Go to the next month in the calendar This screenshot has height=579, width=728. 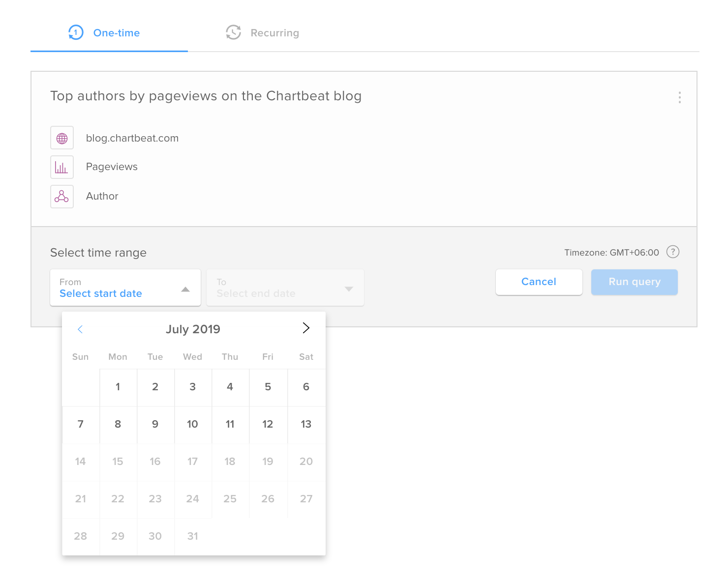click(x=306, y=328)
